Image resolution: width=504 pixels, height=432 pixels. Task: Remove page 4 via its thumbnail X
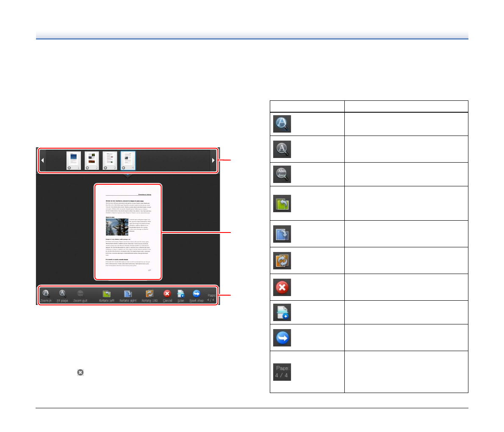(124, 168)
